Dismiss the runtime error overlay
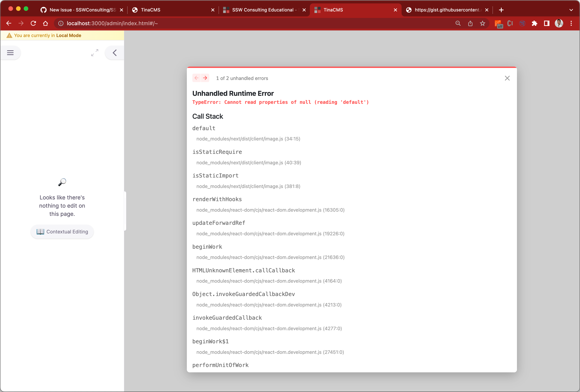 pos(507,78)
